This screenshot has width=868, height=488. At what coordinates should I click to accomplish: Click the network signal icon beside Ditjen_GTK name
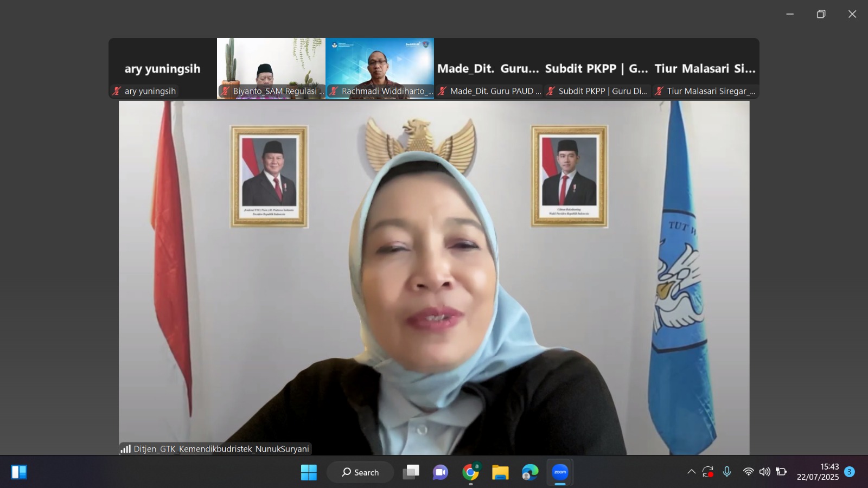pos(126,449)
